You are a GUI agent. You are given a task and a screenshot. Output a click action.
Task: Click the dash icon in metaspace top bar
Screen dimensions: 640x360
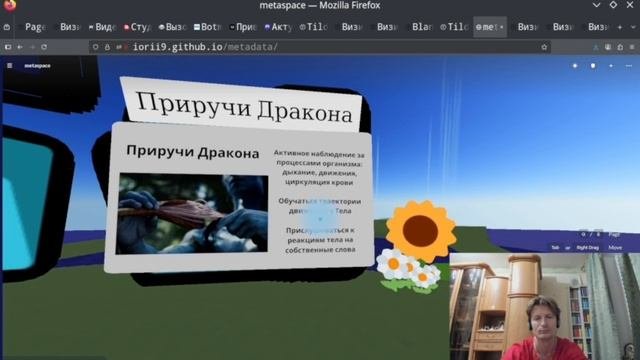[x=629, y=66]
